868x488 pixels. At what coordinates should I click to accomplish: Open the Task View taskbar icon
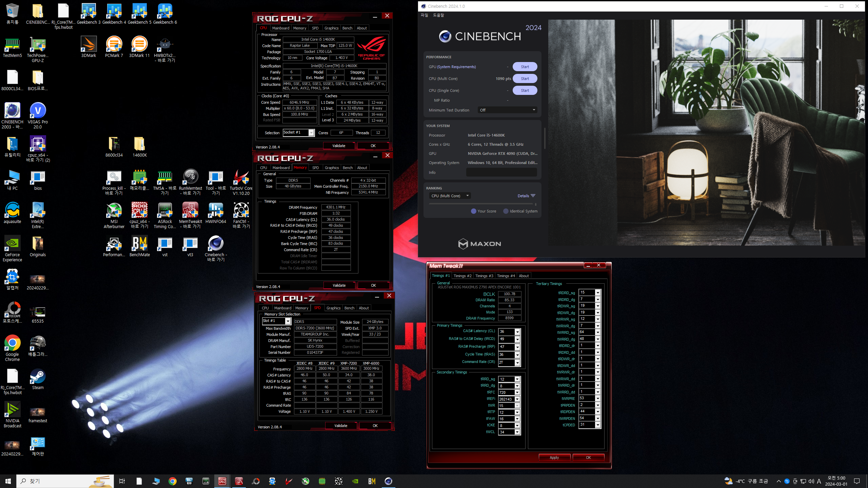click(122, 481)
